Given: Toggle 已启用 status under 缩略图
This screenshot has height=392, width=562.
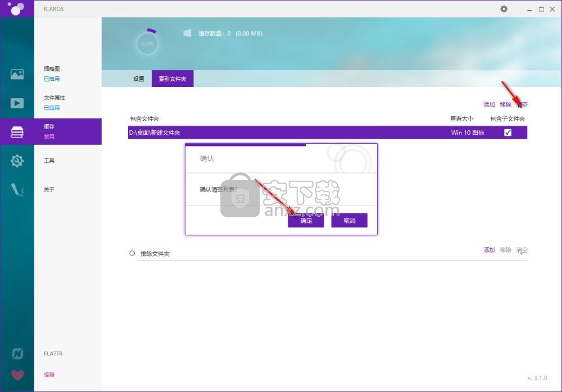Looking at the screenshot, I should click(52, 79).
